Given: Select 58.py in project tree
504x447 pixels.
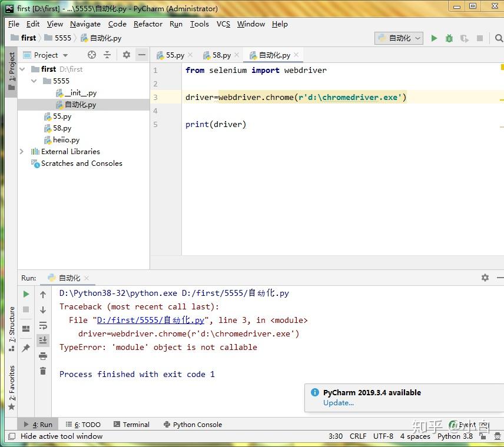Looking at the screenshot, I should (62, 128).
